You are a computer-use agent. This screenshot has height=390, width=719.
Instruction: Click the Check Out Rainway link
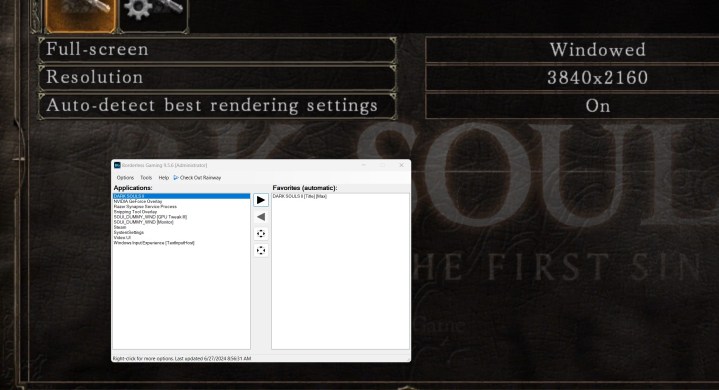point(197,178)
